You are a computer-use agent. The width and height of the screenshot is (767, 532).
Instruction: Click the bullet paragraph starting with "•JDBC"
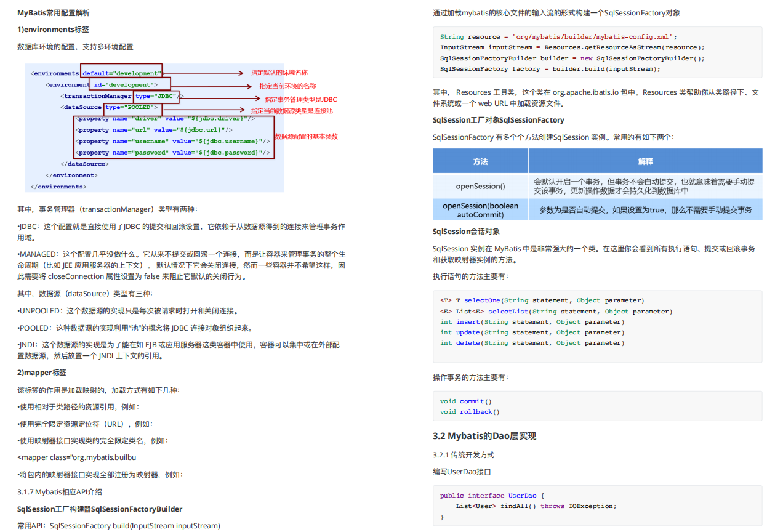(x=181, y=232)
